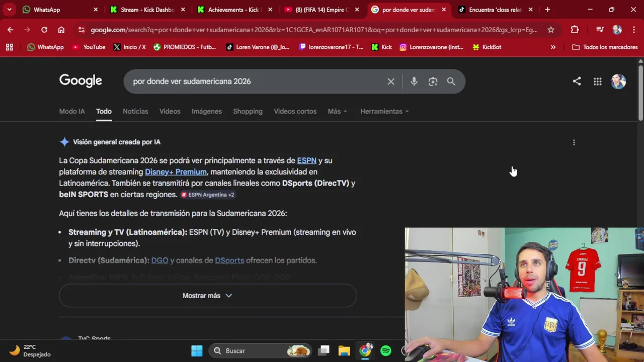Close the WhatsApp tab

[96, 10]
